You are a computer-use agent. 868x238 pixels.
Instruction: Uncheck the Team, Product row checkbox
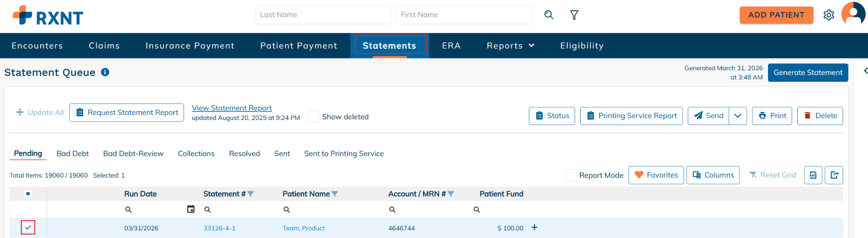[x=28, y=228]
